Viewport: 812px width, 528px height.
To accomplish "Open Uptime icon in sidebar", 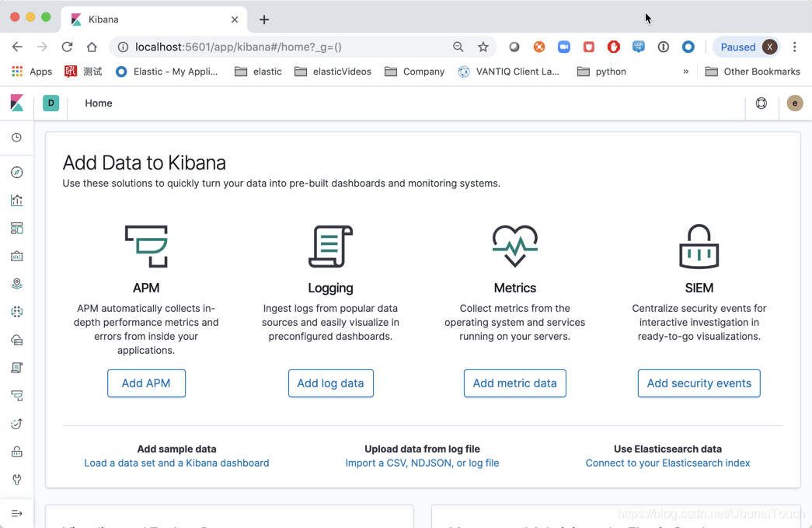I will click(x=16, y=424).
